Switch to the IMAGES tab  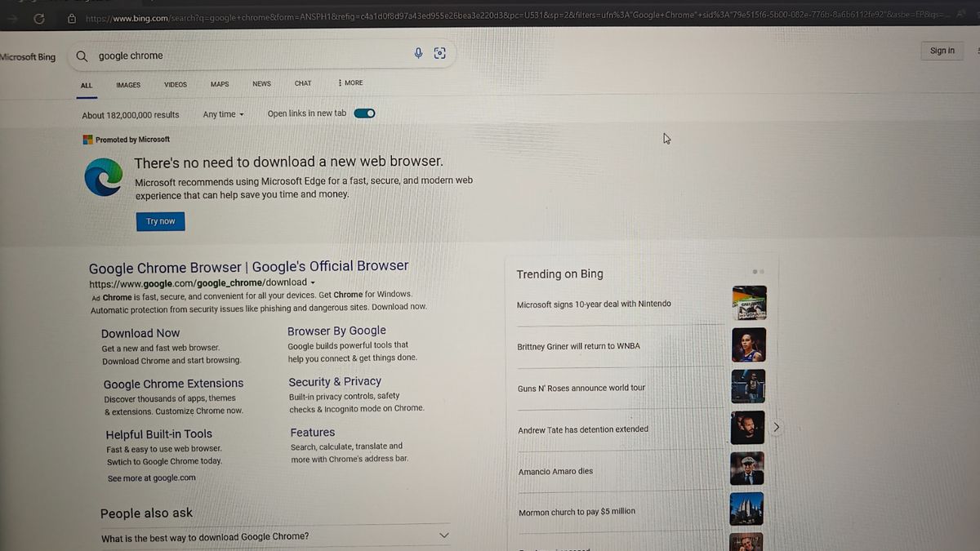pos(127,85)
